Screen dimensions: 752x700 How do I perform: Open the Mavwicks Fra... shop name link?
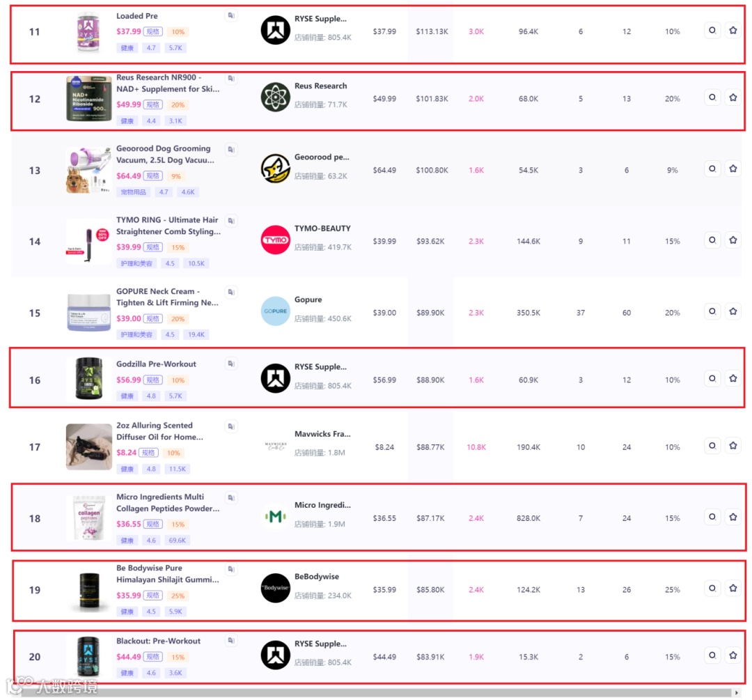(322, 434)
